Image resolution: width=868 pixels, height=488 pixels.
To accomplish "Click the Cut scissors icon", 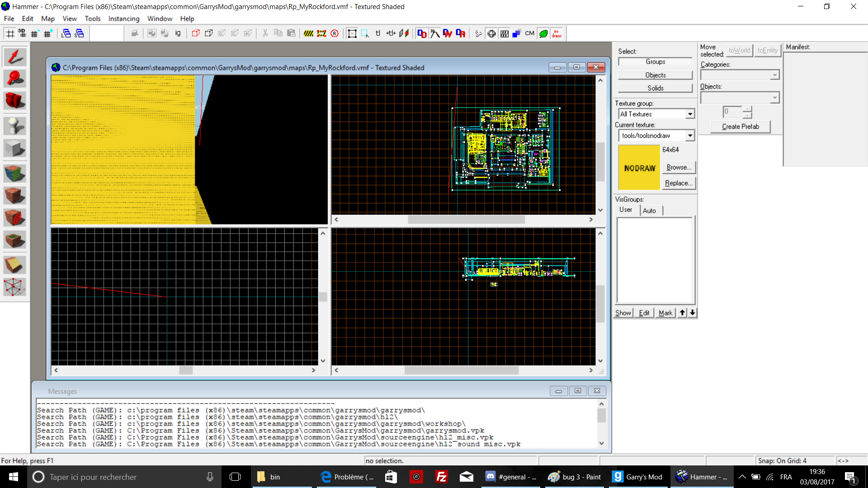I will (265, 33).
